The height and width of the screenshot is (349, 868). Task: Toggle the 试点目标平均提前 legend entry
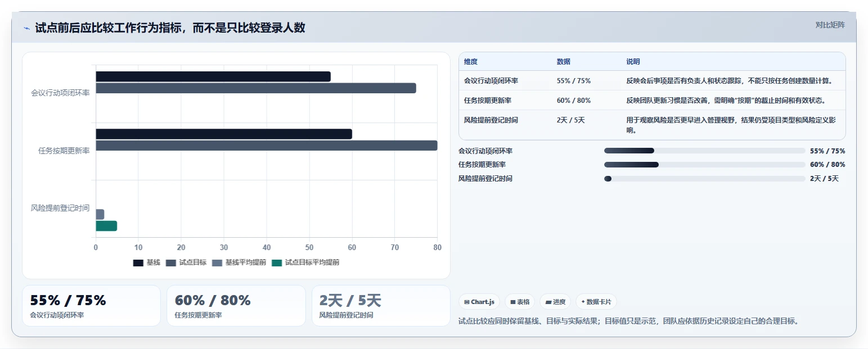[305, 262]
